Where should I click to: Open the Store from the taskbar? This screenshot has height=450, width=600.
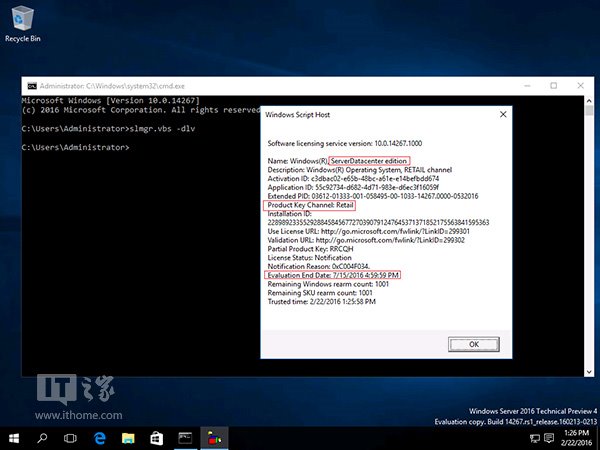coord(156,438)
